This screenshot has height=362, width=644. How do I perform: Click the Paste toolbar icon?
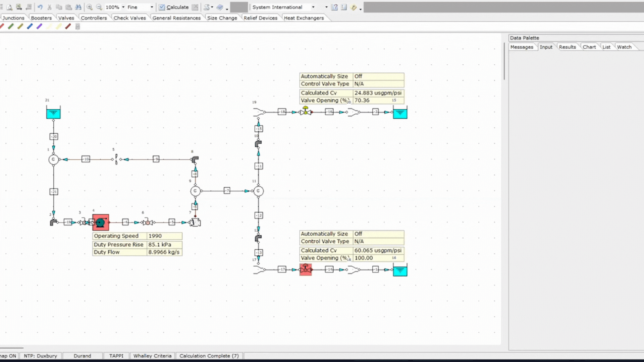pyautogui.click(x=68, y=7)
